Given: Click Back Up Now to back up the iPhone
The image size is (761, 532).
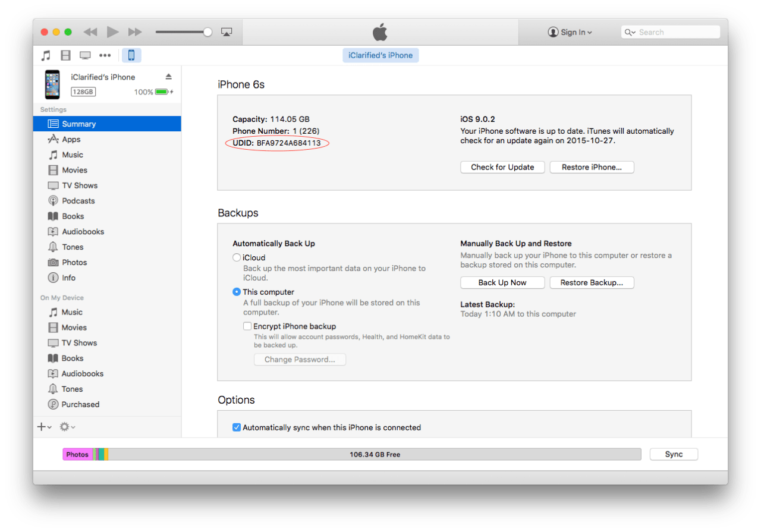Looking at the screenshot, I should pos(502,282).
